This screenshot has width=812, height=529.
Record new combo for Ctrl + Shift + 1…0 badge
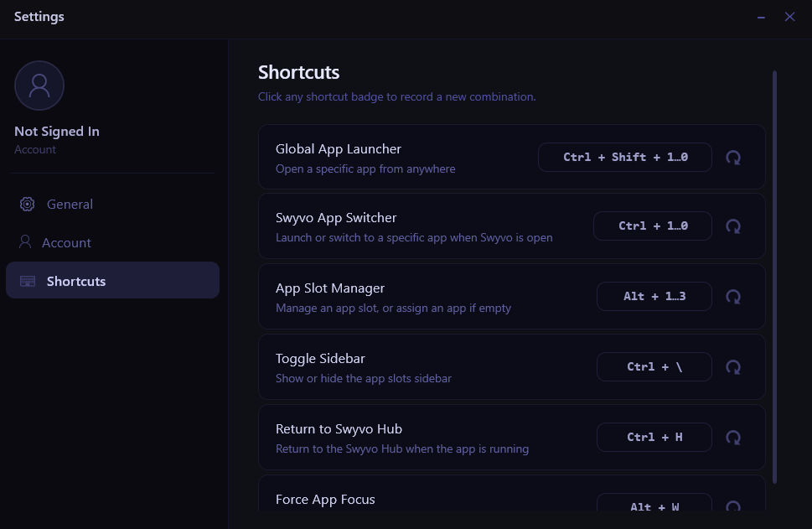point(625,157)
